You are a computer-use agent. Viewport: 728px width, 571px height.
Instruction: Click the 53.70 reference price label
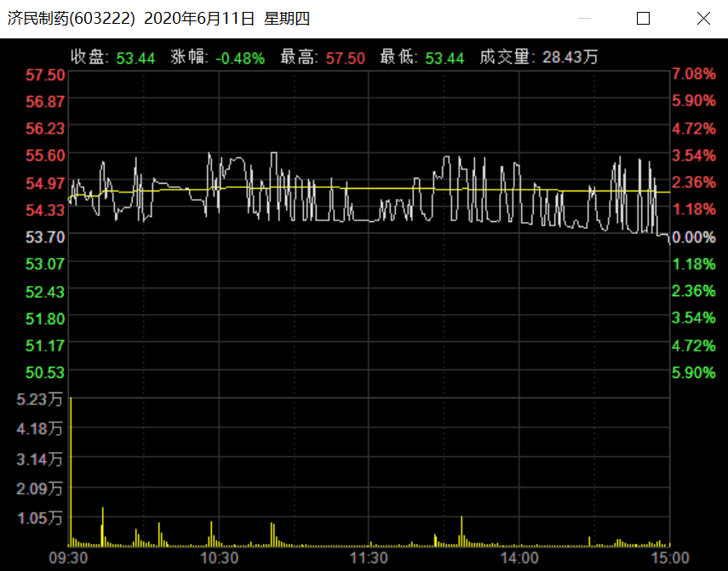45,237
